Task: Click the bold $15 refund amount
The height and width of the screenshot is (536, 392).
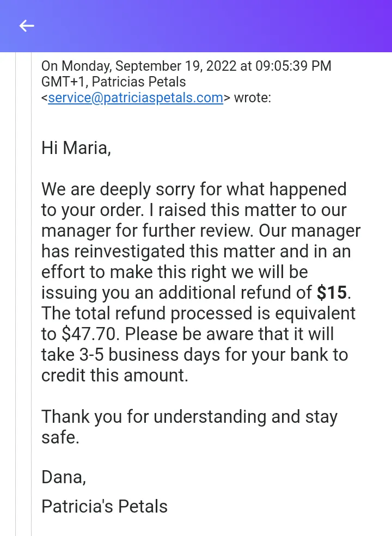Action: [x=332, y=293]
